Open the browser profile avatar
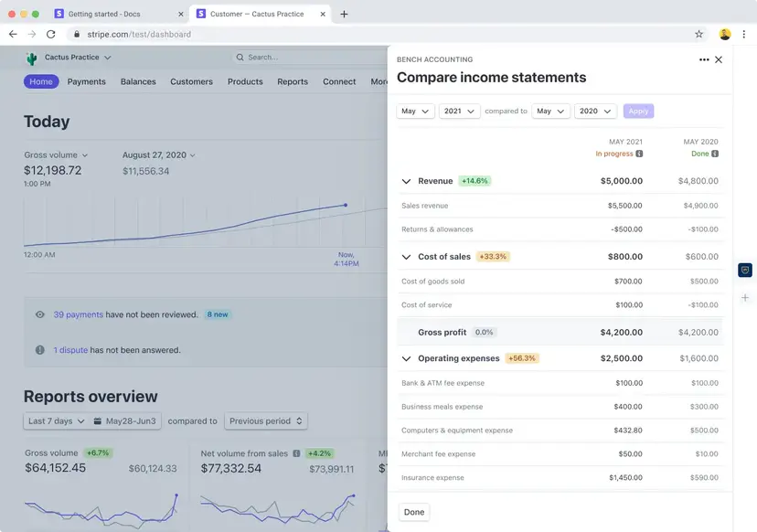Image resolution: width=757 pixels, height=532 pixels. pos(725,34)
